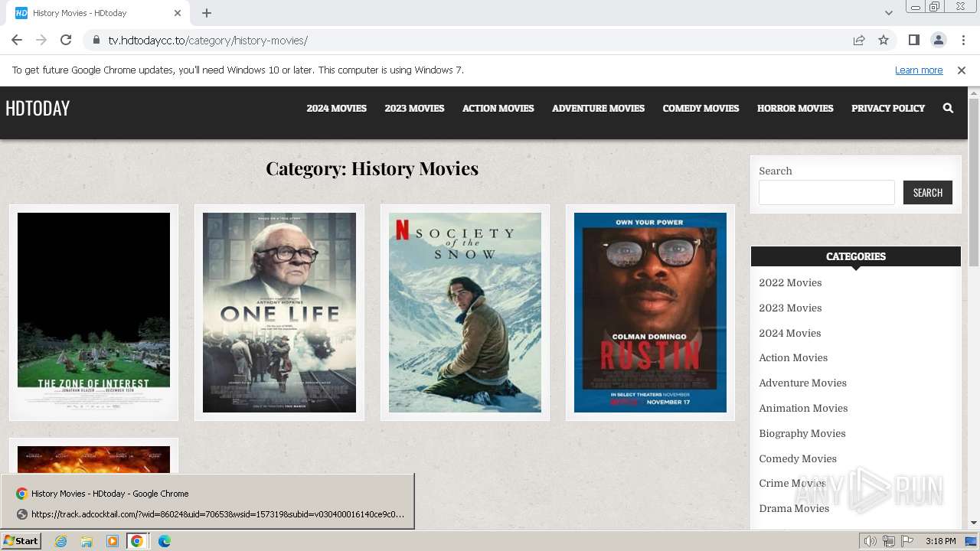This screenshot has width=980, height=551.
Task: Dismiss the Chrome update notice
Action: coord(962,70)
